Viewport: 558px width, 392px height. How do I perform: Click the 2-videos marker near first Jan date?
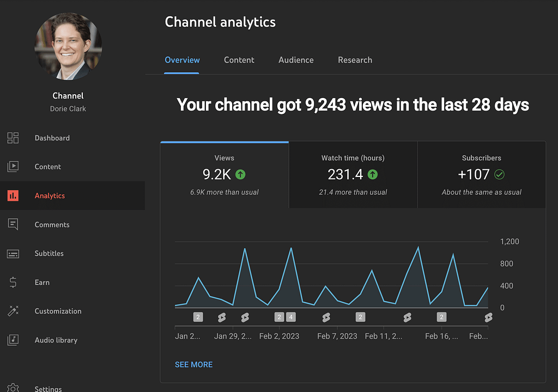click(198, 317)
